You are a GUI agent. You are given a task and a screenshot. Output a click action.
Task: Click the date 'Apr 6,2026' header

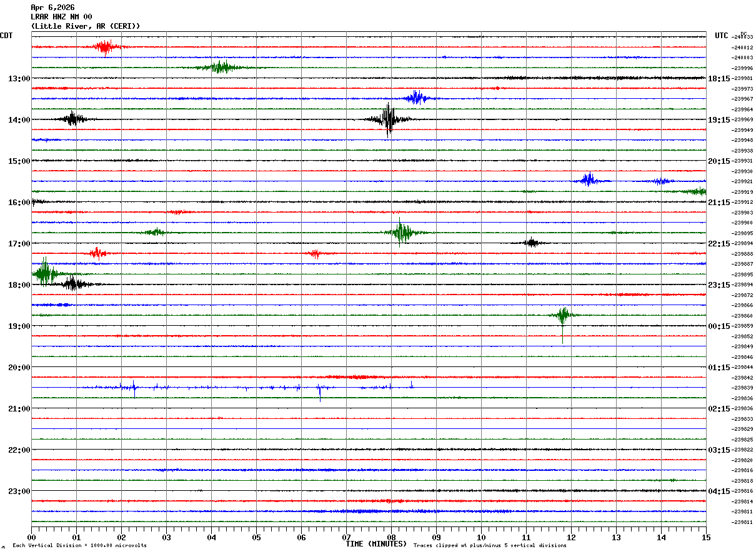click(x=52, y=8)
